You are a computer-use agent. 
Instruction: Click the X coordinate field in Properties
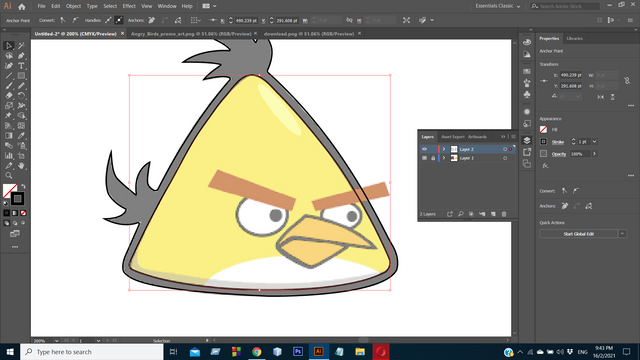pos(571,75)
